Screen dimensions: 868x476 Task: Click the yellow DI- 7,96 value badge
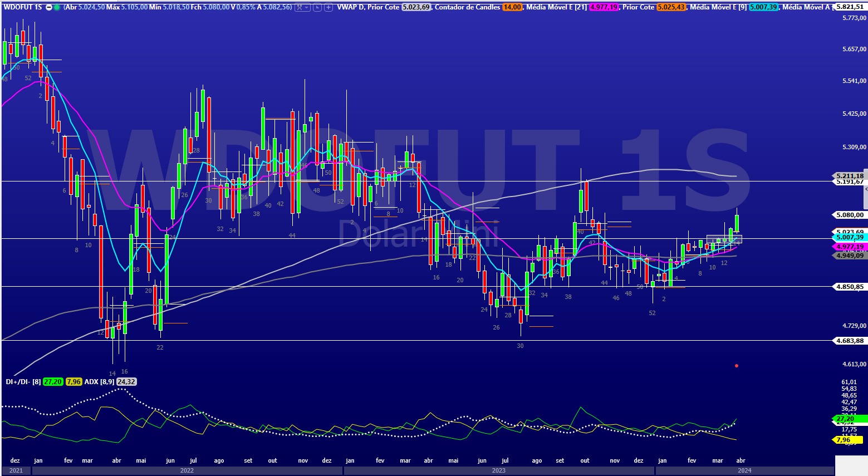[x=73, y=382]
